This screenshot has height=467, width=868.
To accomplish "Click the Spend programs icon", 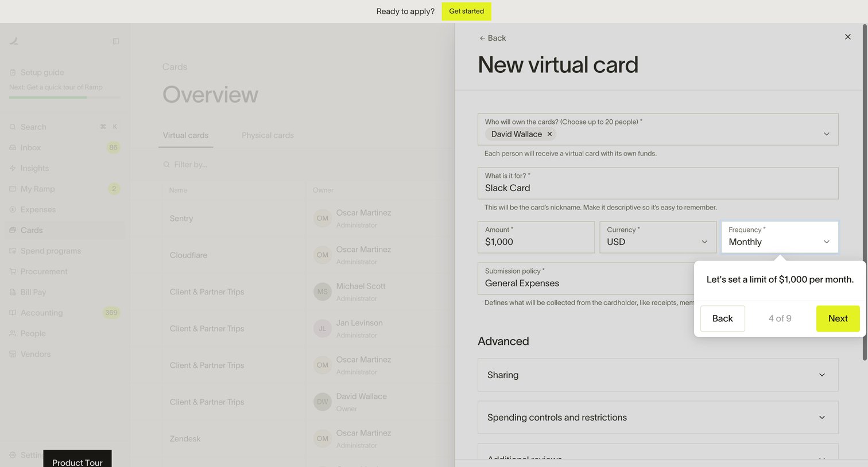I will coord(13,251).
